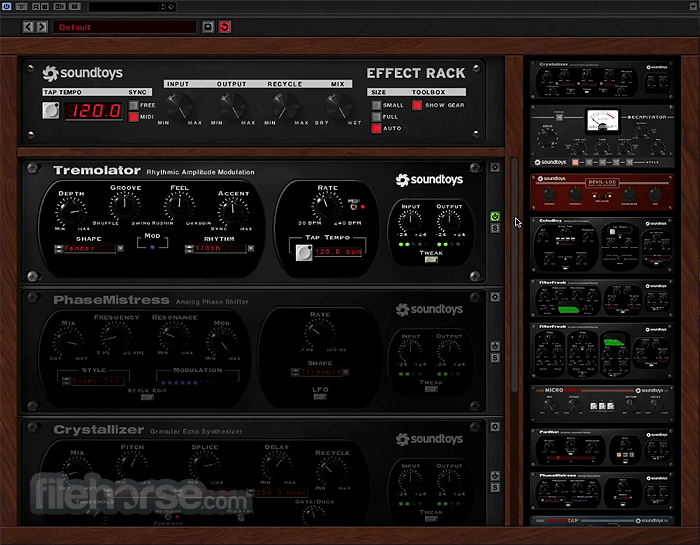Screen dimensions: 700x545
Task: Open the Tremolator Tweak panel
Action: tap(431, 259)
